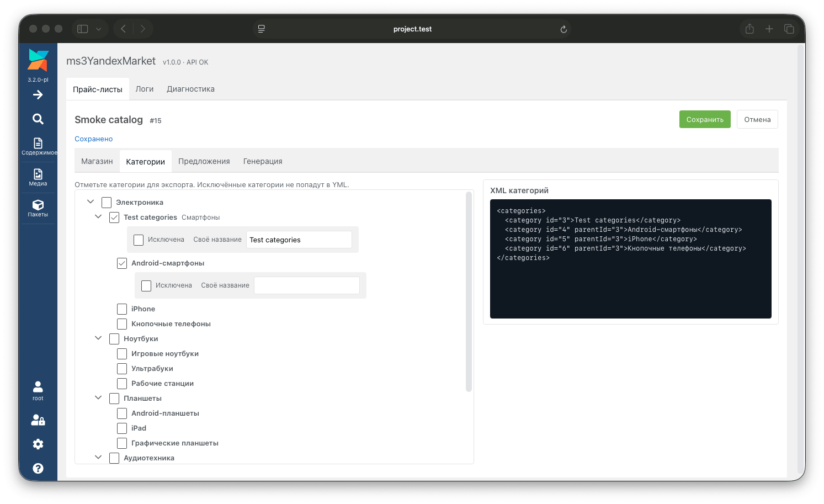Open Медиа section in sidebar
This screenshot has height=504, width=824.
[x=38, y=177]
